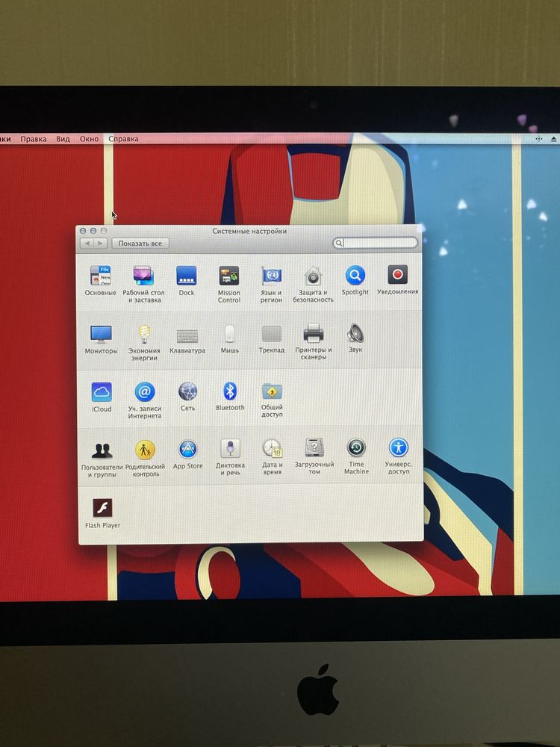Open Диктовка и речь settings
The height and width of the screenshot is (747, 560).
[x=231, y=449]
